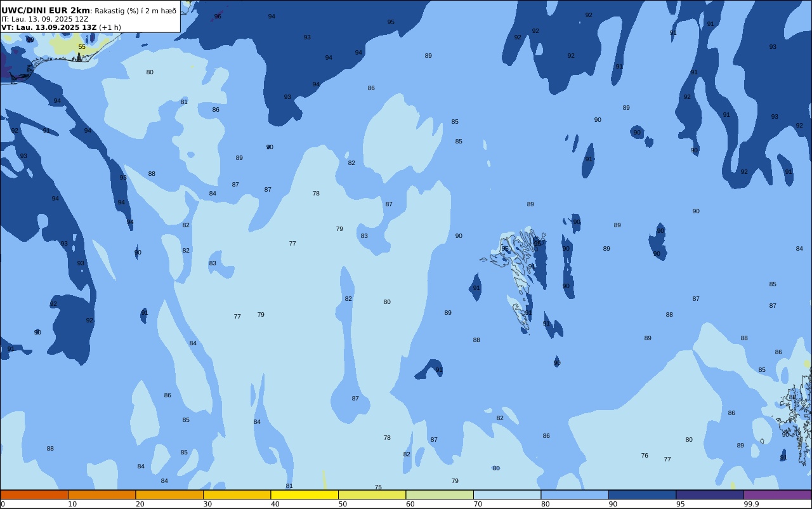Select 'VT: Lau. 13.09.2025 13Z (+1 h)' line

click(61, 27)
